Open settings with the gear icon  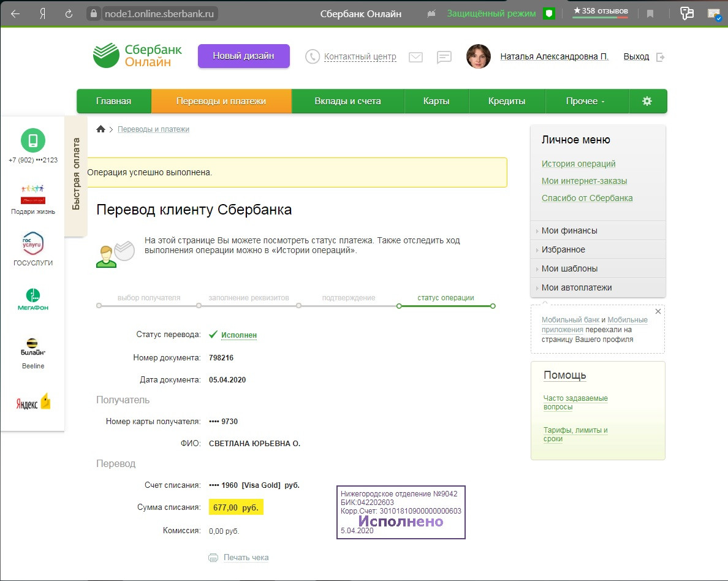point(647,101)
